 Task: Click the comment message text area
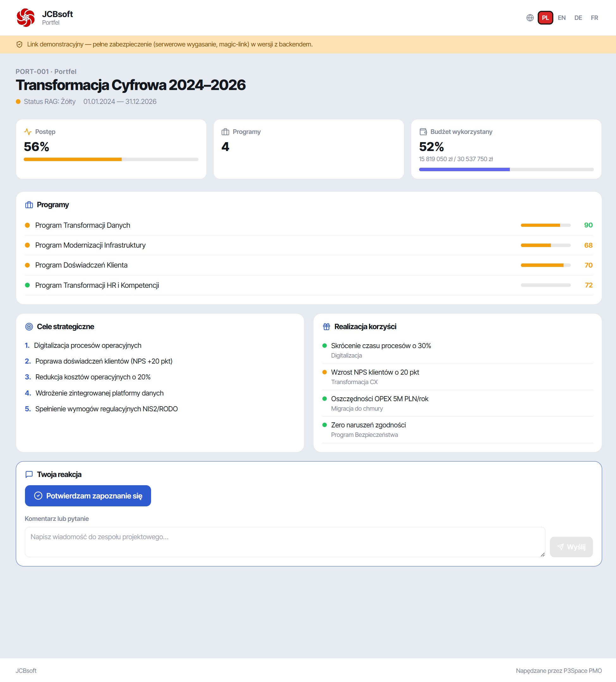[x=285, y=542]
